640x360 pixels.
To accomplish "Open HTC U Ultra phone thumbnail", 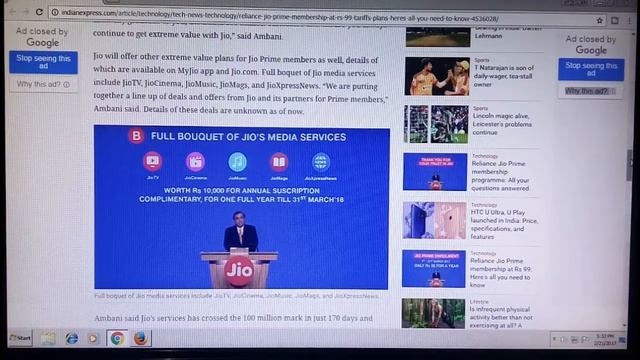I will pos(434,220).
